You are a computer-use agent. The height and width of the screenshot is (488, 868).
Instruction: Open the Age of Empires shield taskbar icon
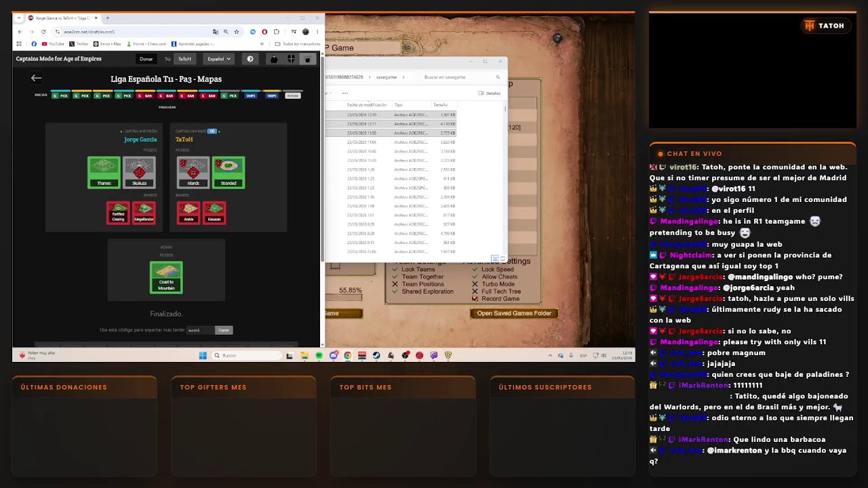coord(448,355)
